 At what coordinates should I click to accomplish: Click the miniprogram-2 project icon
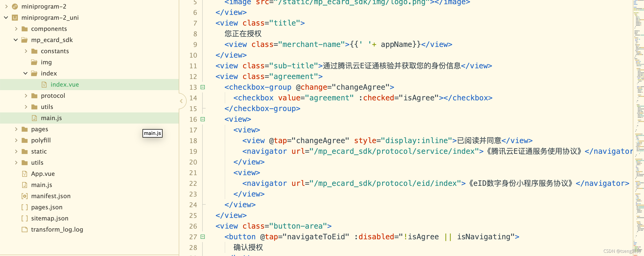[15, 7]
